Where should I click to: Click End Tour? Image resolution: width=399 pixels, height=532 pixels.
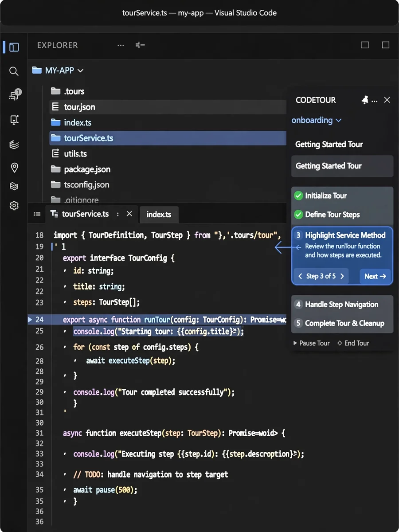click(353, 343)
